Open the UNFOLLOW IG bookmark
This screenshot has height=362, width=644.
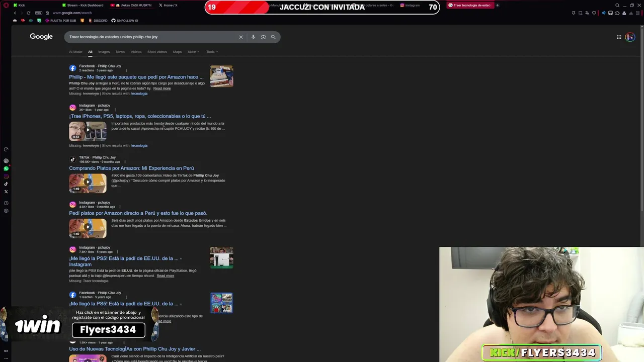(x=125, y=21)
